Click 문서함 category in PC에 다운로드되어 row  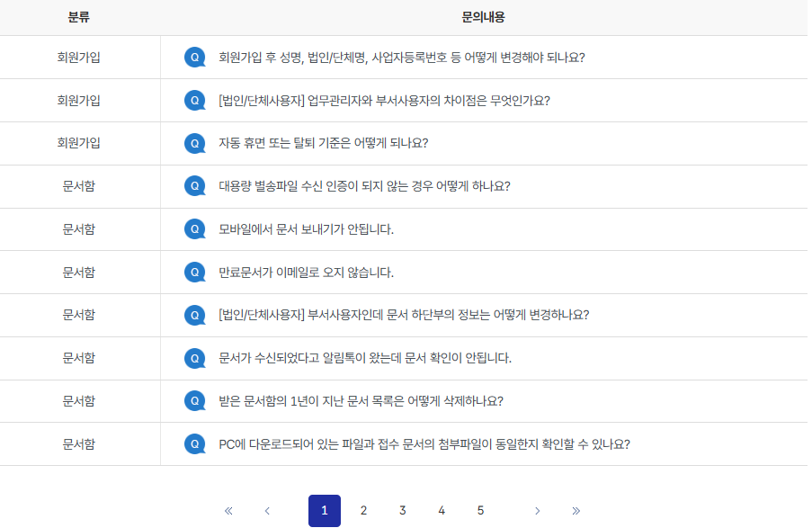tap(79, 444)
